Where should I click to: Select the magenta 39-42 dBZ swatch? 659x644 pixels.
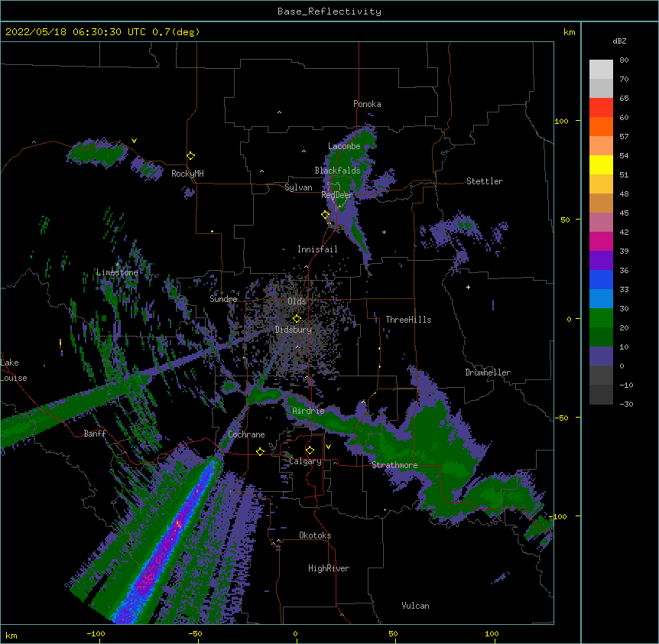tap(601, 241)
